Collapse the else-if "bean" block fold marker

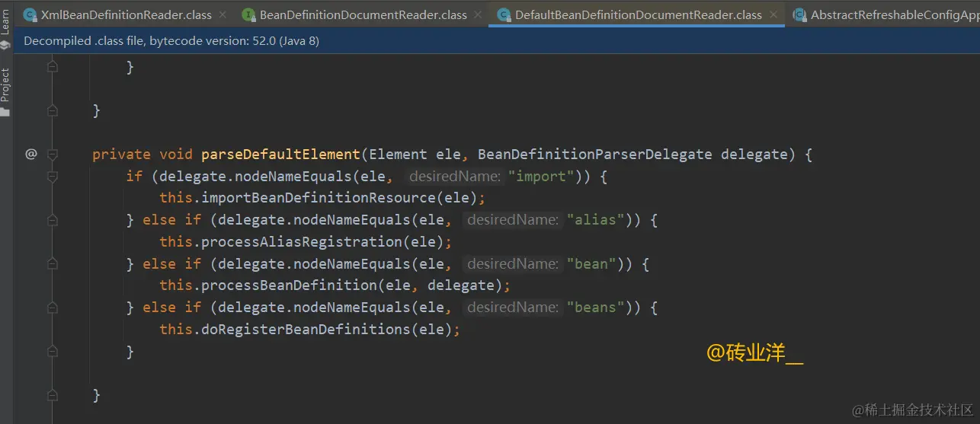[x=53, y=264]
